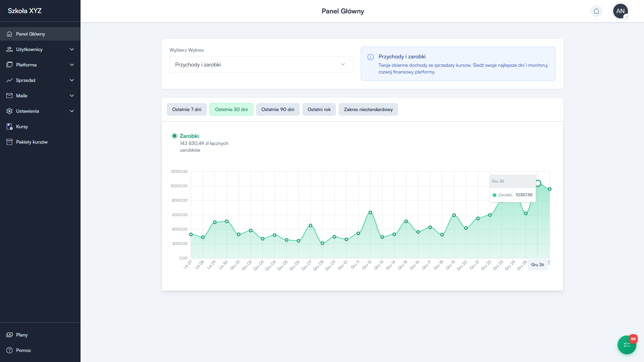The height and width of the screenshot is (362, 644).
Task: Click the Plany money icon
Action: click(x=9, y=335)
